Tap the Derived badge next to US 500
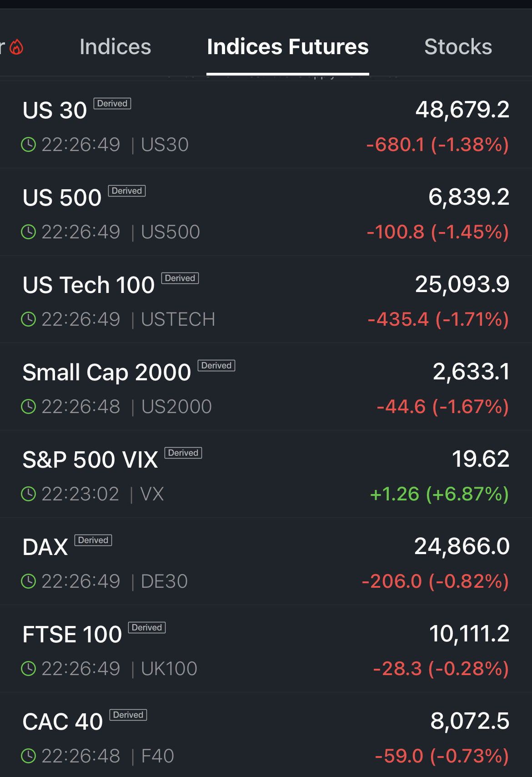This screenshot has height=777, width=532. (x=127, y=191)
